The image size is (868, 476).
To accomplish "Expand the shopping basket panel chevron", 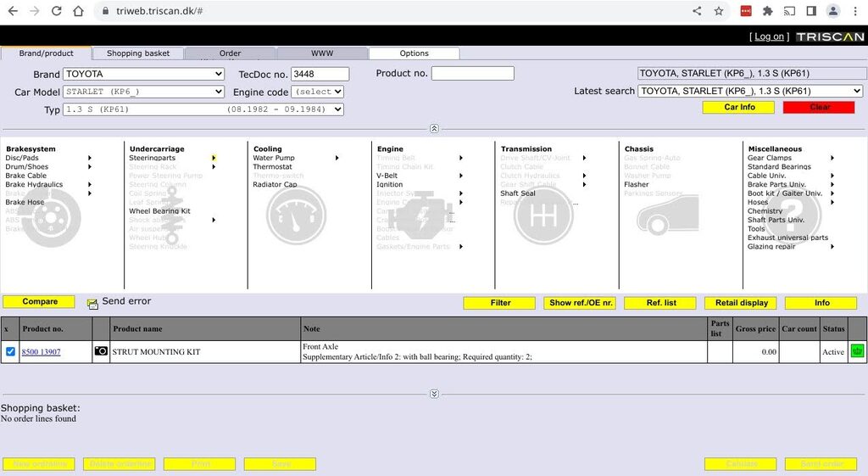I will [x=434, y=394].
